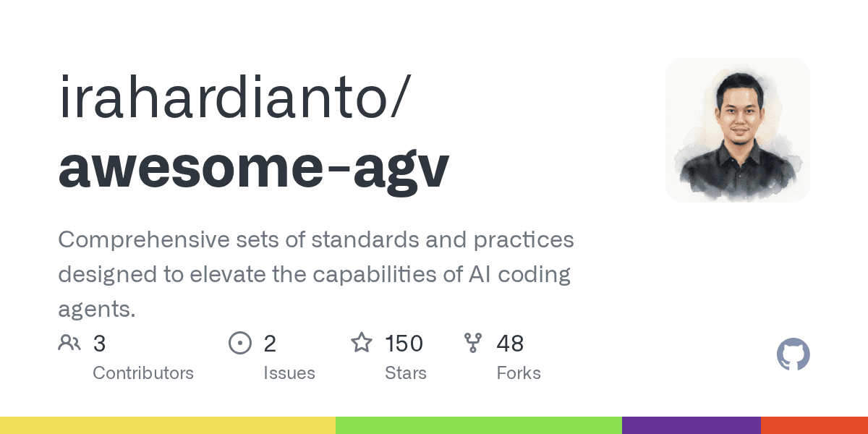Click the fork count 48
868x434 pixels.
click(510, 344)
